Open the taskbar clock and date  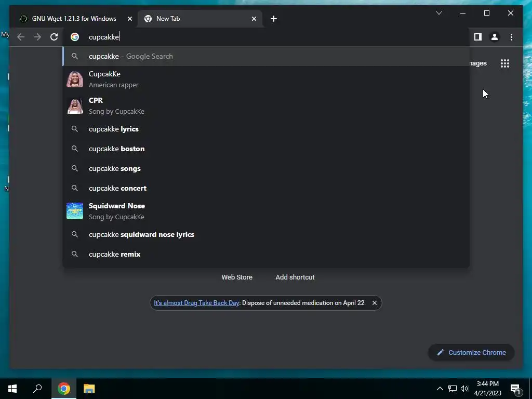[x=487, y=389]
